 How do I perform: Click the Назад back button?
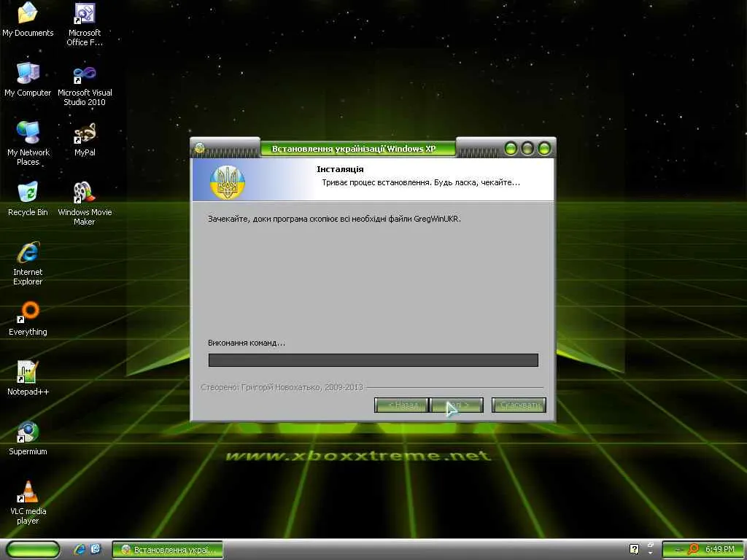click(x=401, y=405)
